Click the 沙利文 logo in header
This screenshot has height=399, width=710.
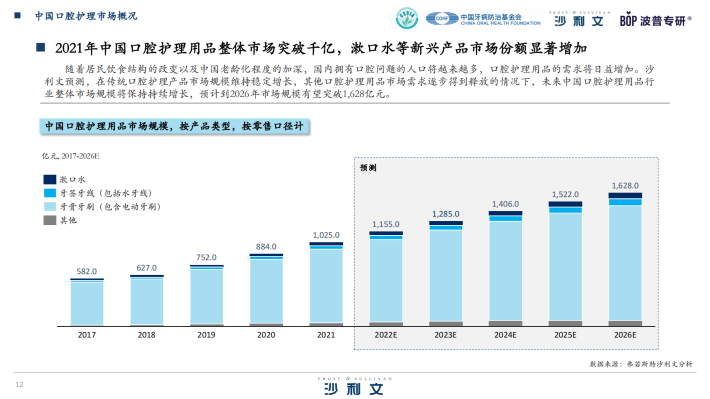coord(580,19)
